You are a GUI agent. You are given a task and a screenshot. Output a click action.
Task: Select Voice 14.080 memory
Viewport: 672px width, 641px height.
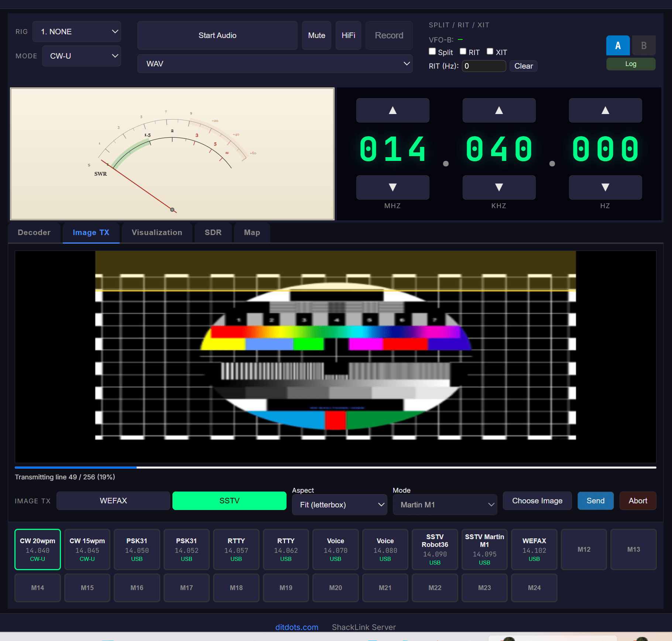385,549
